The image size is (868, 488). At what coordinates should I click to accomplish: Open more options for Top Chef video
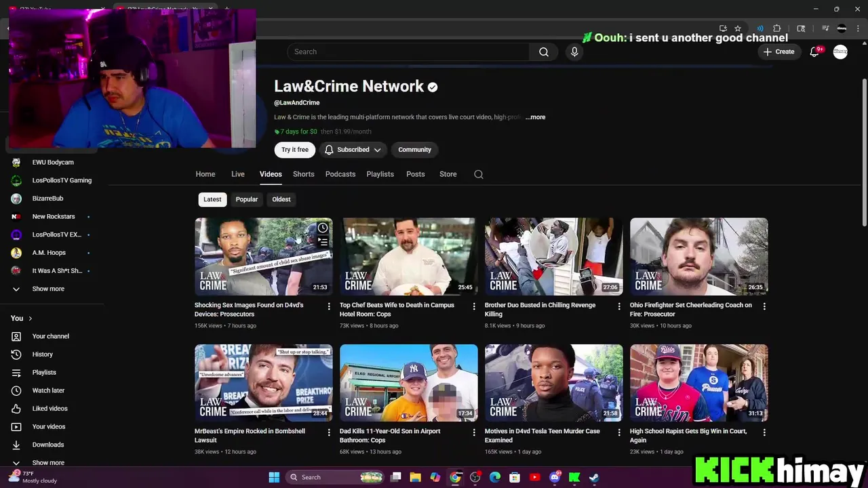click(x=474, y=306)
